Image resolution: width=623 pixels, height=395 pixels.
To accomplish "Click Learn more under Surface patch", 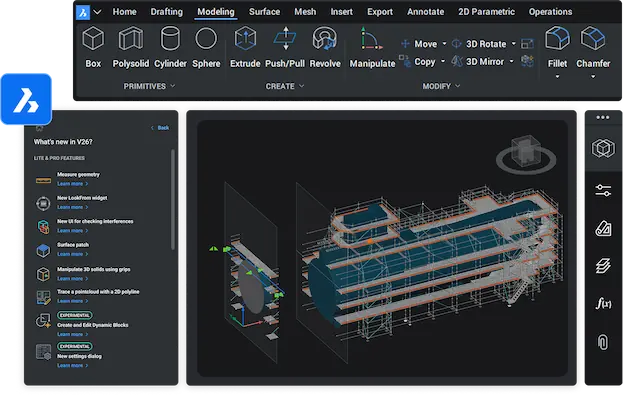I will click(72, 254).
